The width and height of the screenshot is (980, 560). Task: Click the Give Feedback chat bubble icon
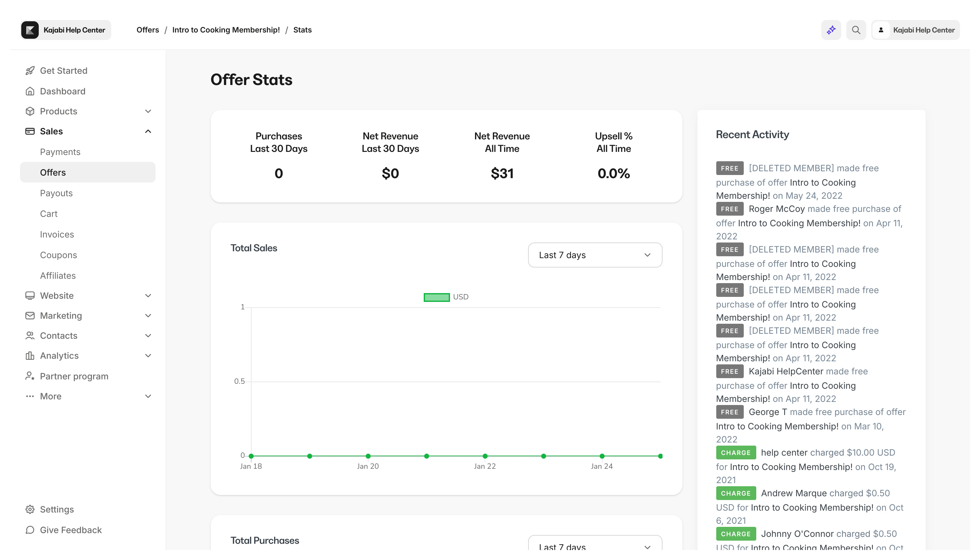[30, 530]
